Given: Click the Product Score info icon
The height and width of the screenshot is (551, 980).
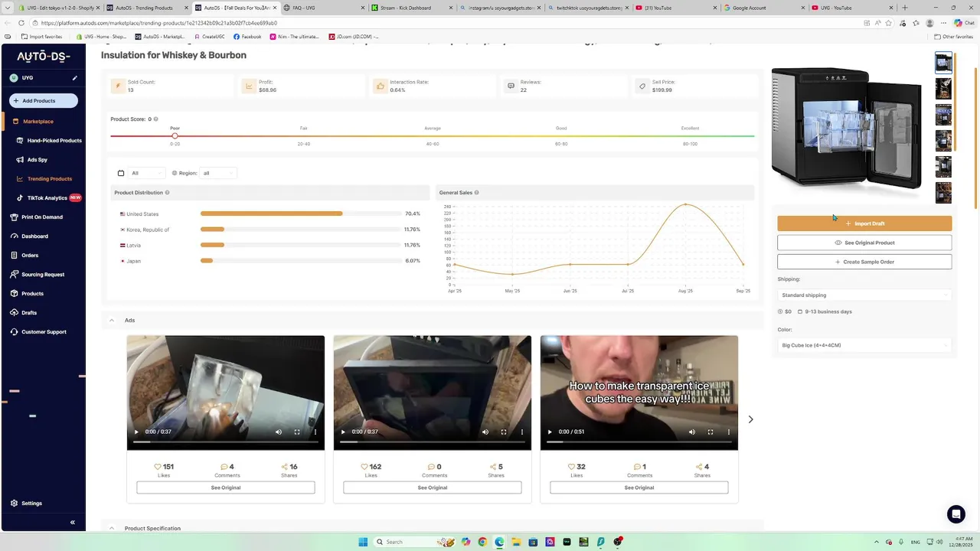Looking at the screenshot, I should click(x=156, y=119).
